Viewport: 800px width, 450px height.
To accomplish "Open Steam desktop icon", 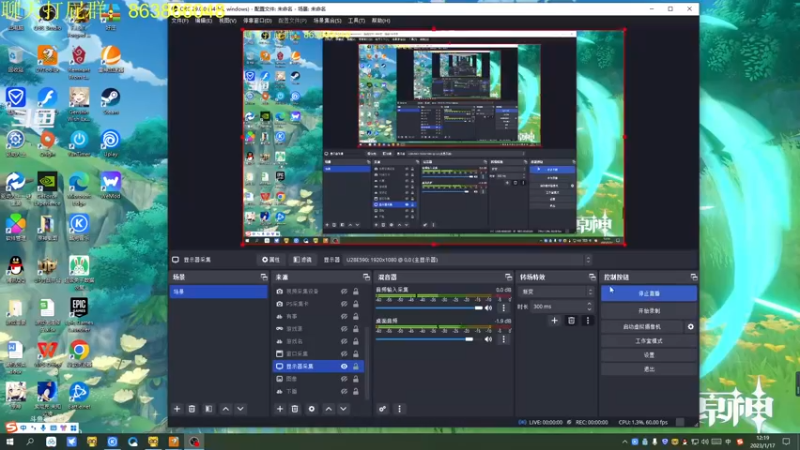I will click(110, 101).
